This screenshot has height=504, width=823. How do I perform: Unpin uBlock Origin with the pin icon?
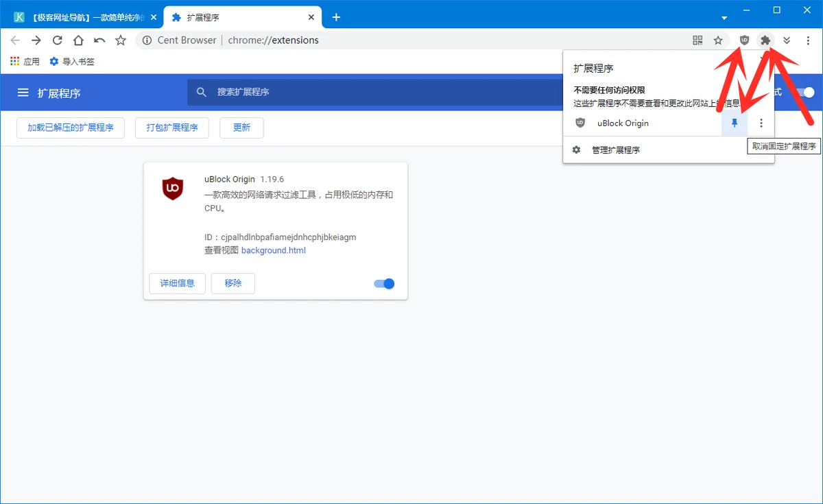click(735, 123)
